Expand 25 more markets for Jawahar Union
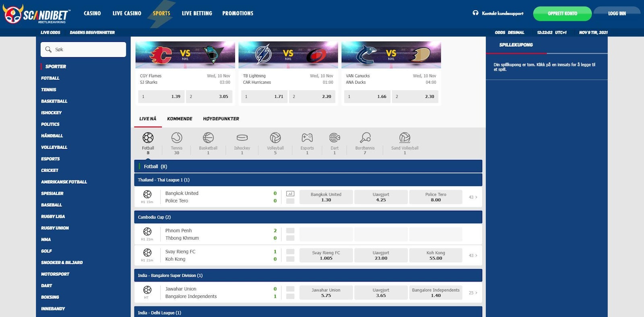644x317 pixels. coord(473,293)
